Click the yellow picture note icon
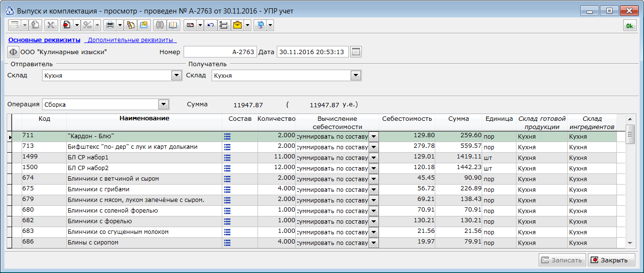This screenshot has width=644, height=273. point(143,25)
